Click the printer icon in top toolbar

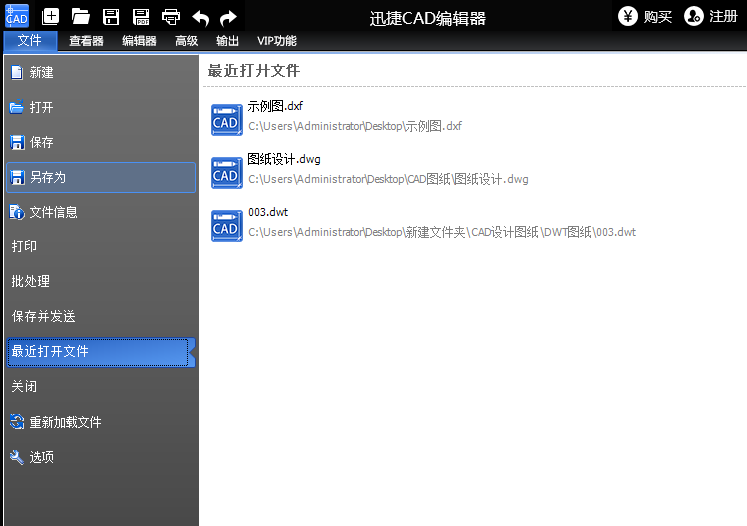click(x=171, y=16)
